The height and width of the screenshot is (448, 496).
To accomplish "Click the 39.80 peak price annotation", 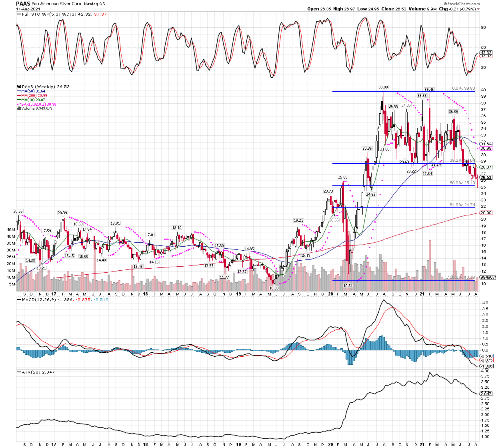I will [383, 87].
